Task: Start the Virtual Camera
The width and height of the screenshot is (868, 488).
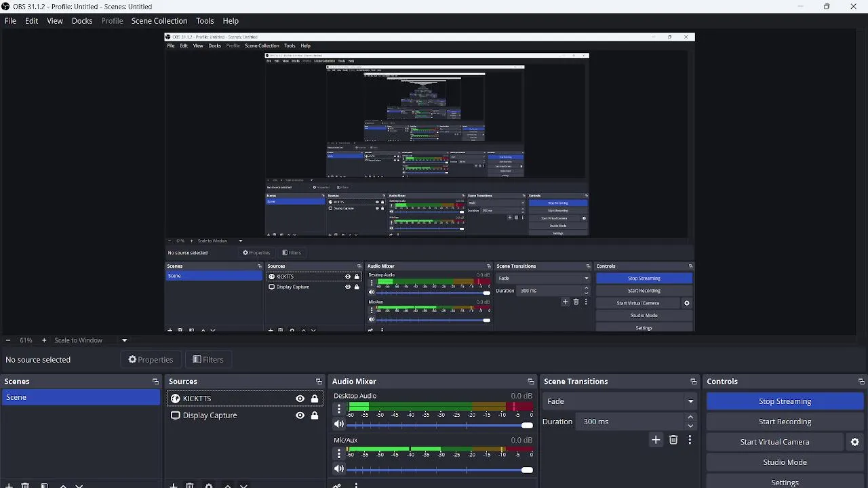Action: pyautogui.click(x=774, y=442)
